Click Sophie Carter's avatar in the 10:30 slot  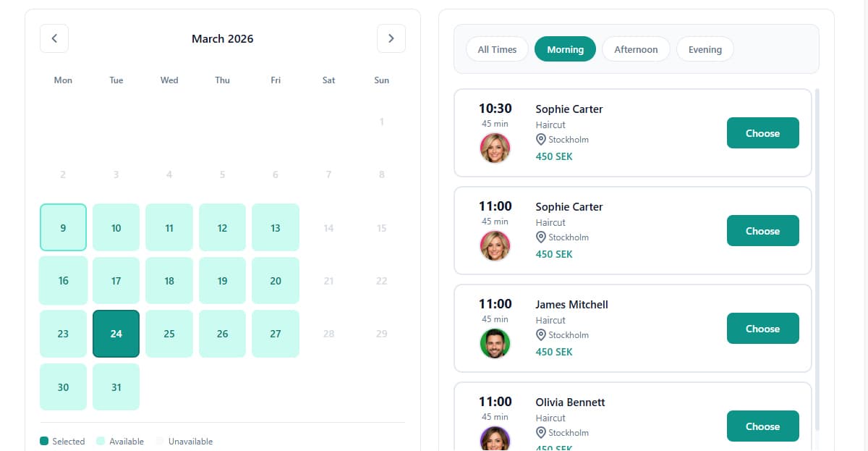point(495,148)
